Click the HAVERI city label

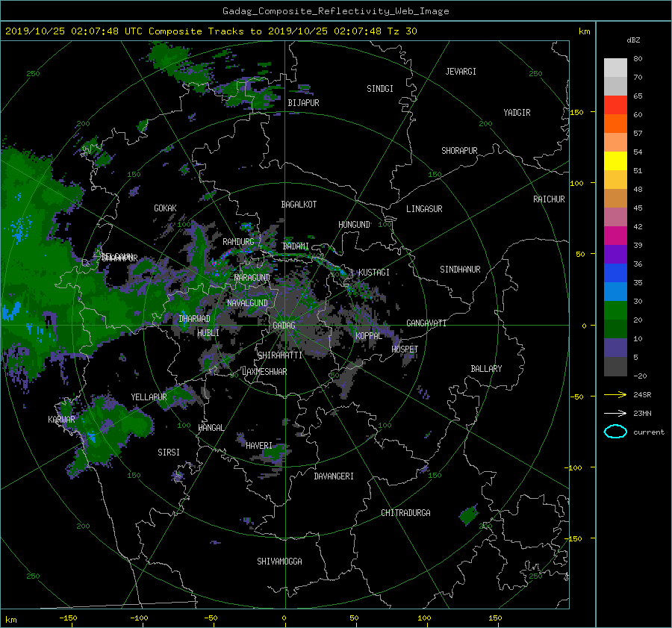click(x=259, y=447)
